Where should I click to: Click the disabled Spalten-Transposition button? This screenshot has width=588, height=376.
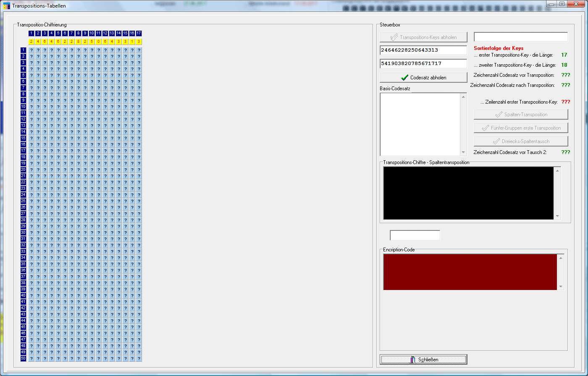coord(521,114)
